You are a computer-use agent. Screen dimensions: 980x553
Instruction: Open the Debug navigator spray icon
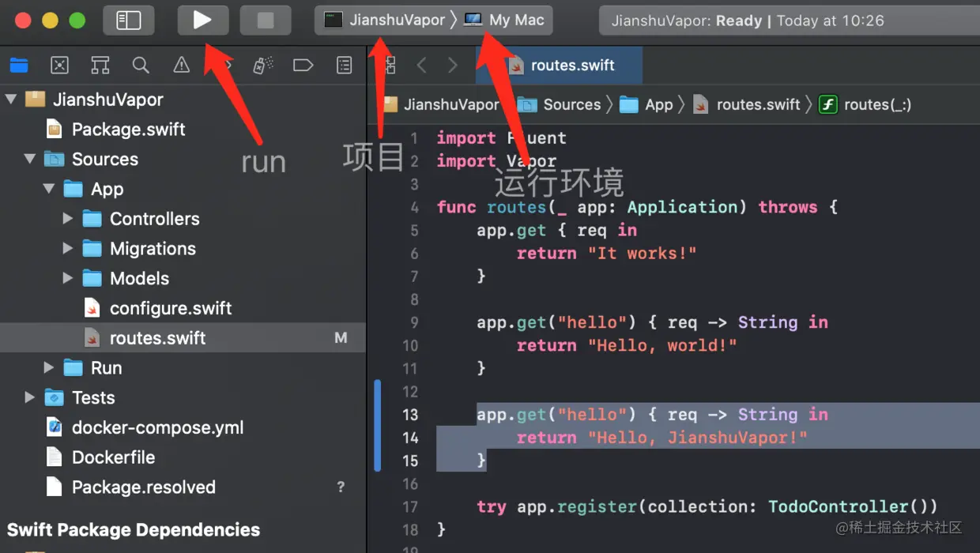coord(263,66)
